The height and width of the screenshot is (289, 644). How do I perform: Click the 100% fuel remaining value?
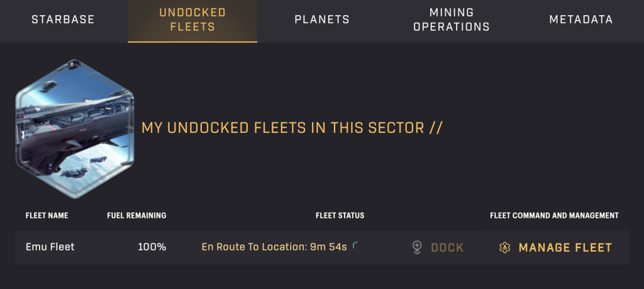click(152, 247)
